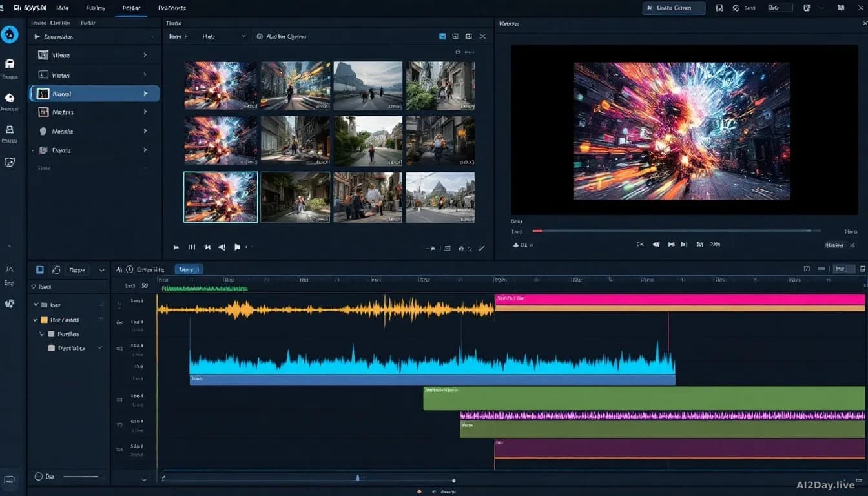
Task: Collapse the chevron left of the orange track square
Action: tap(36, 320)
